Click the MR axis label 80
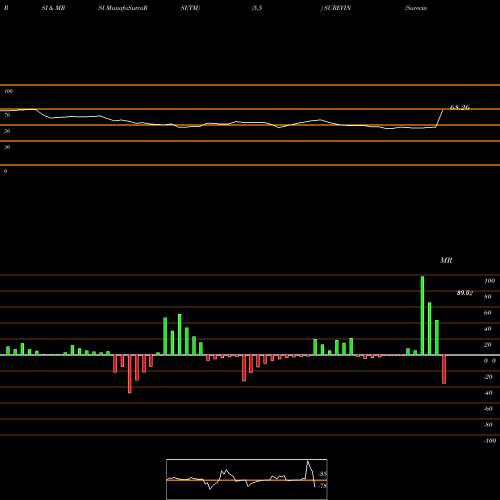Image resolution: width=500 pixels, height=500 pixels. [488, 297]
